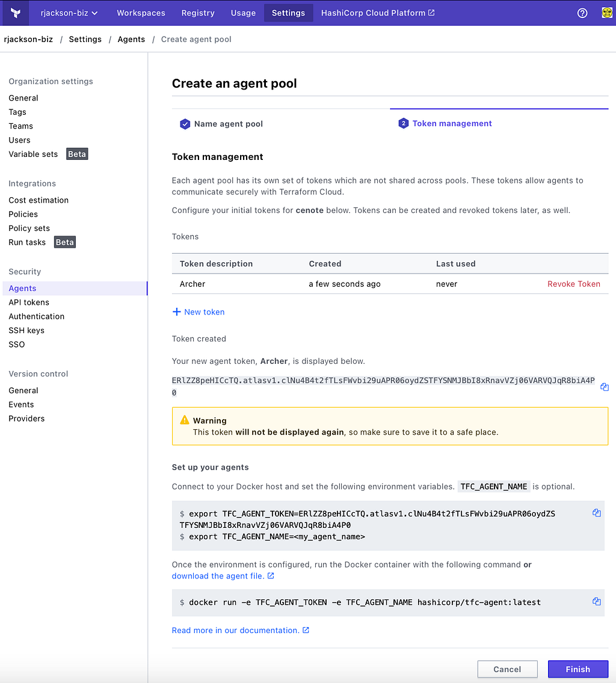Screen dimensions: 616x683
Task: Open the user avatar menu
Action: 607,13
